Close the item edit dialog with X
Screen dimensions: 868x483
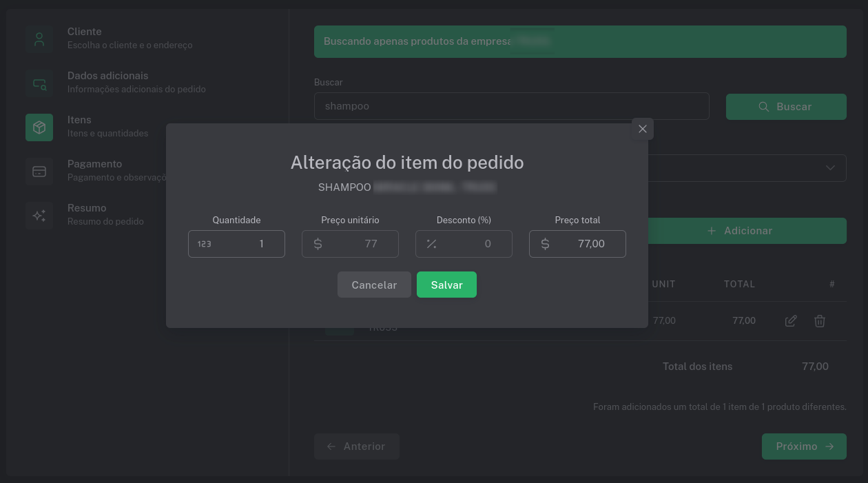tap(643, 129)
